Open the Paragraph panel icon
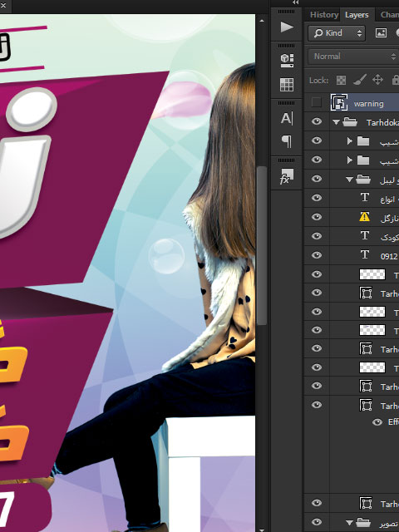The height and width of the screenshot is (532, 399). click(x=287, y=141)
